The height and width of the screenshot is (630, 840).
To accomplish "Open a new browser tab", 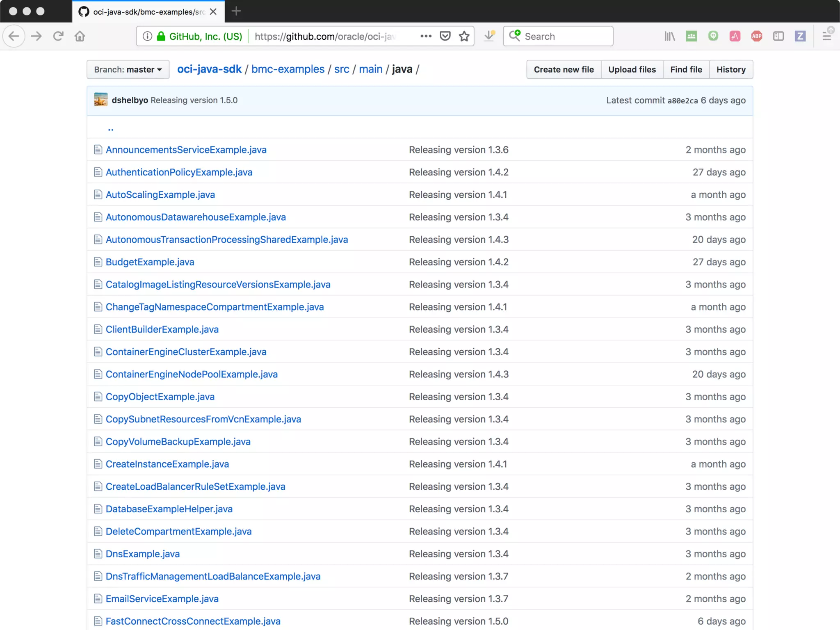I will coord(236,11).
